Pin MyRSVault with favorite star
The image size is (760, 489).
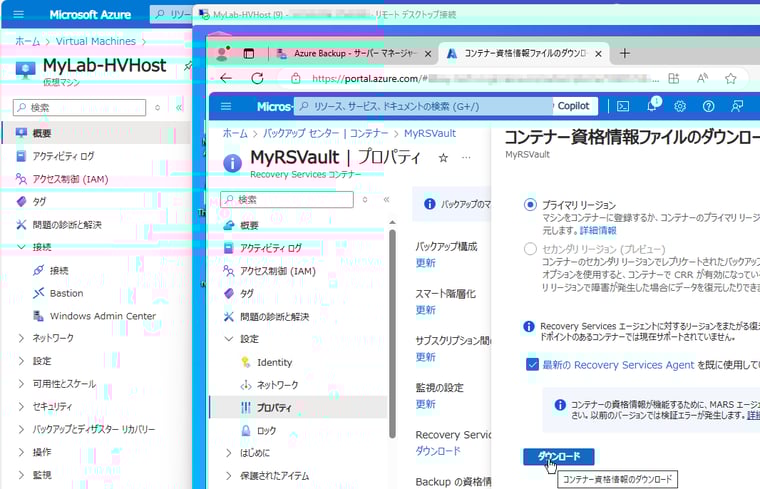tap(443, 158)
